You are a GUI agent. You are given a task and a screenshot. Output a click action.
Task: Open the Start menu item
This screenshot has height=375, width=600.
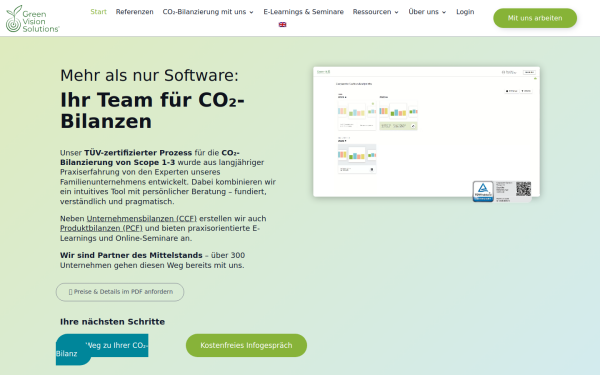pos(98,12)
